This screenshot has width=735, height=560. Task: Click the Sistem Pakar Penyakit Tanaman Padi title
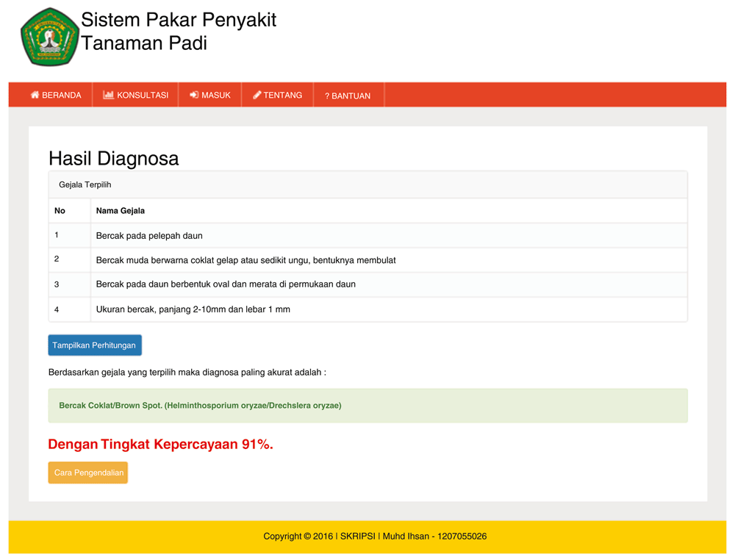coord(179,31)
